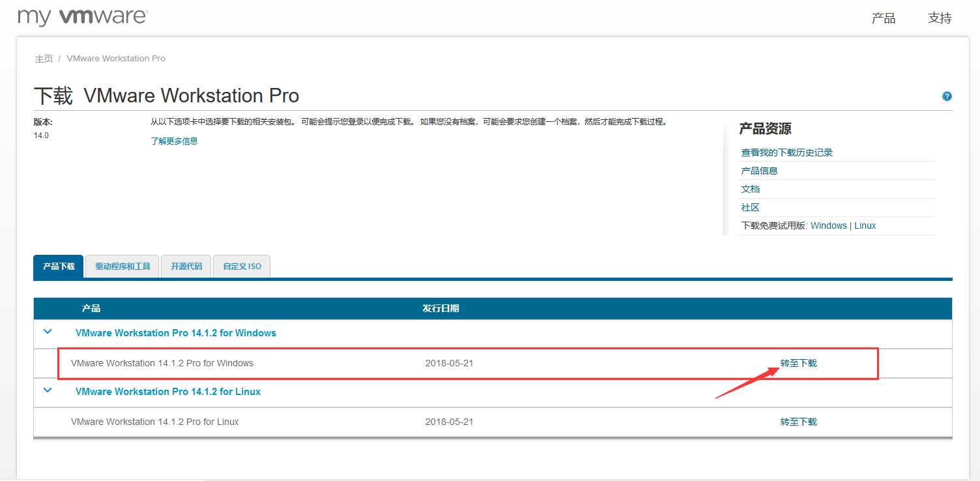Click the 2018-05-21 date in Linux row

click(x=449, y=422)
